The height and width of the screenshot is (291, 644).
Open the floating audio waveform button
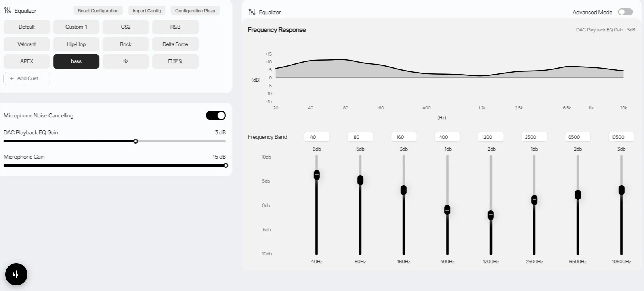tap(16, 274)
